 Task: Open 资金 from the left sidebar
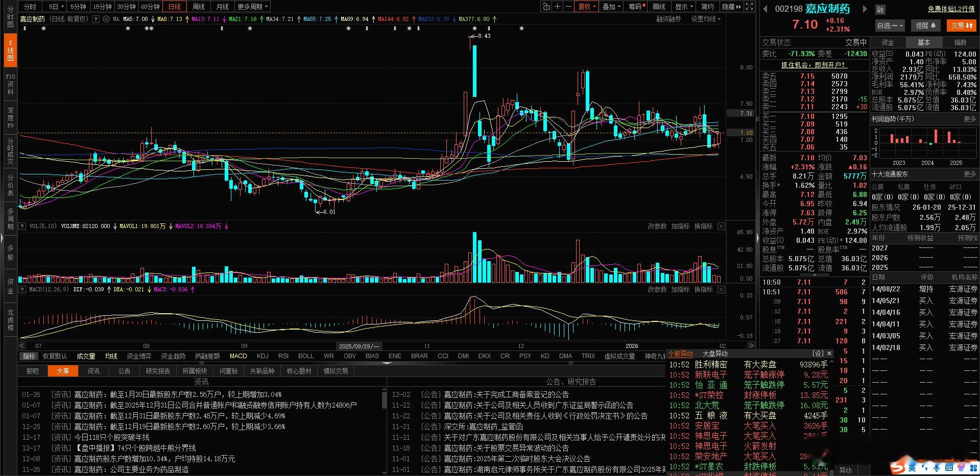coord(10,286)
